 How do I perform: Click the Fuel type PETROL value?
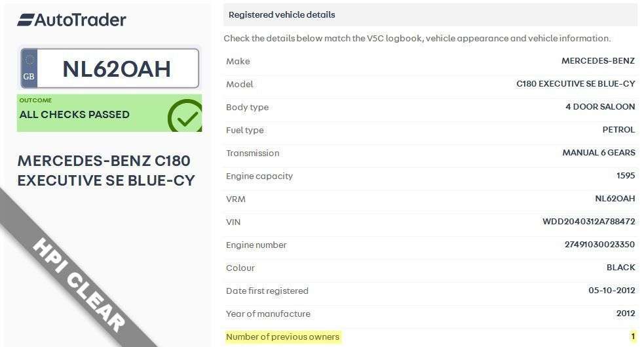[x=618, y=130]
